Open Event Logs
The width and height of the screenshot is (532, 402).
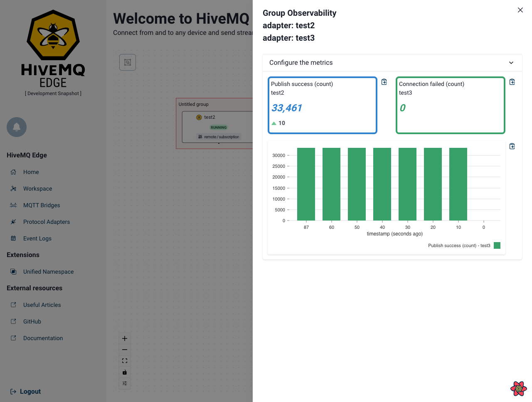37,238
